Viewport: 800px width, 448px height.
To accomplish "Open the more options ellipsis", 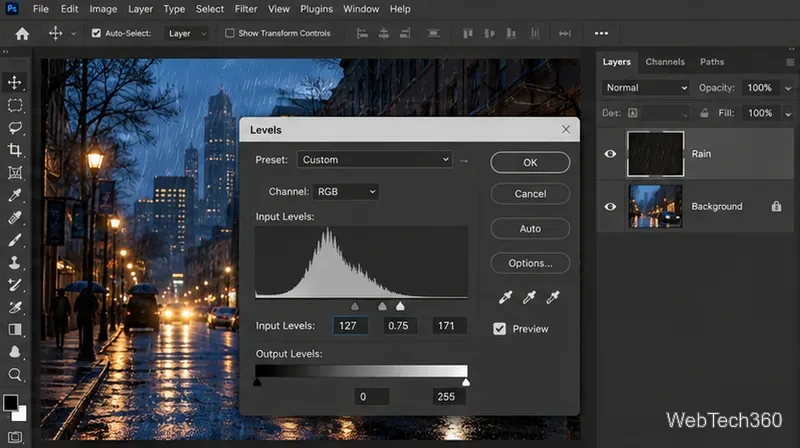I will coord(601,34).
